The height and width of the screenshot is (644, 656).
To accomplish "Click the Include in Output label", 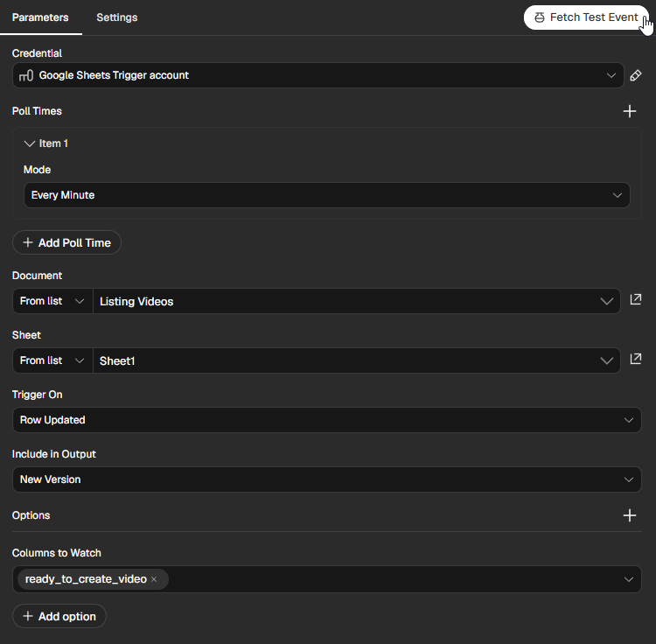I will (54, 454).
